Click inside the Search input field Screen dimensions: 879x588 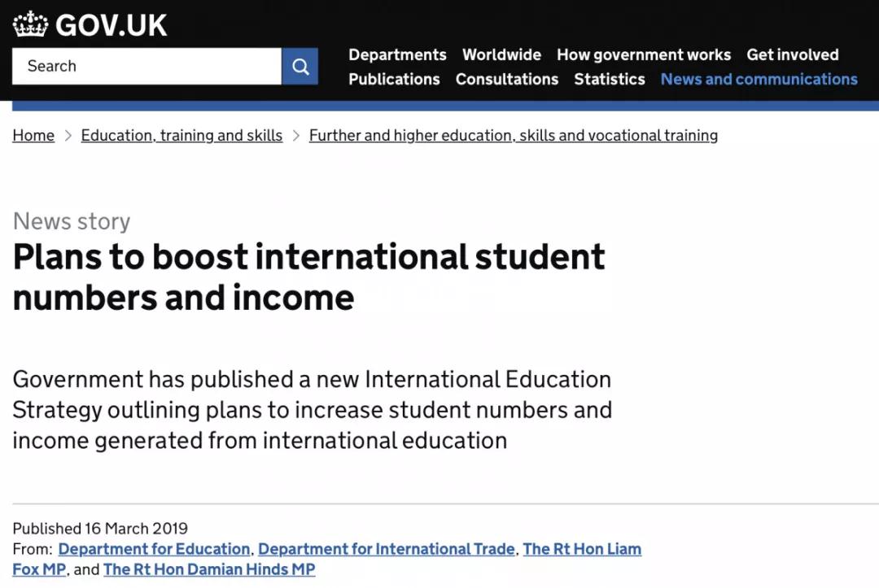click(146, 67)
